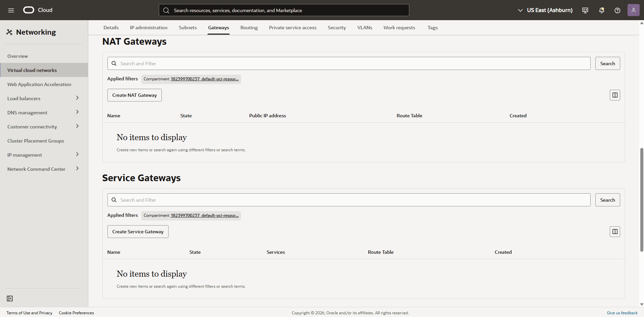Switch to the Subnets tab

(188, 28)
